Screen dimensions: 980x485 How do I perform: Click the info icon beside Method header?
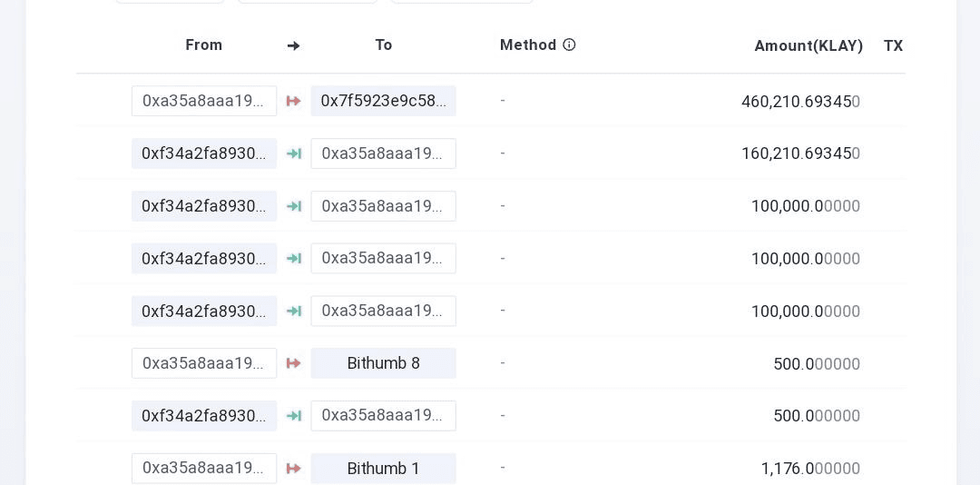click(x=570, y=45)
